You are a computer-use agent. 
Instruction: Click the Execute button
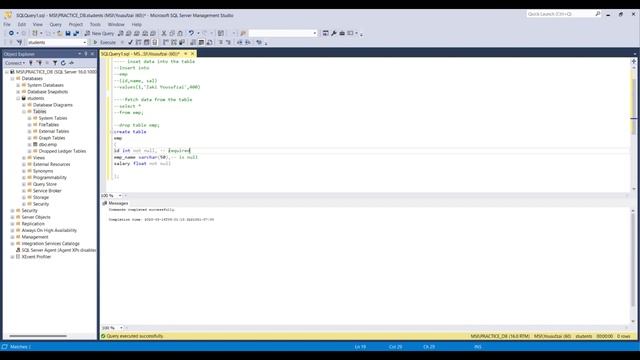(105, 42)
